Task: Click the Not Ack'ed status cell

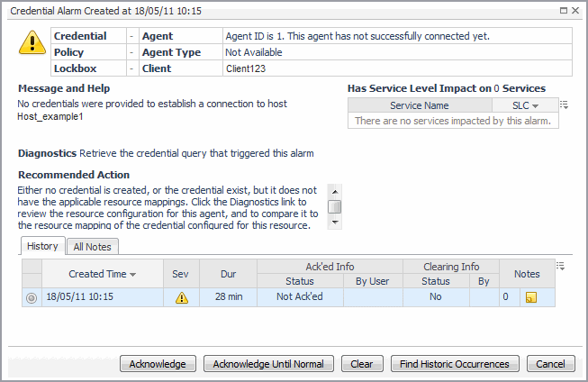Action: [x=300, y=297]
